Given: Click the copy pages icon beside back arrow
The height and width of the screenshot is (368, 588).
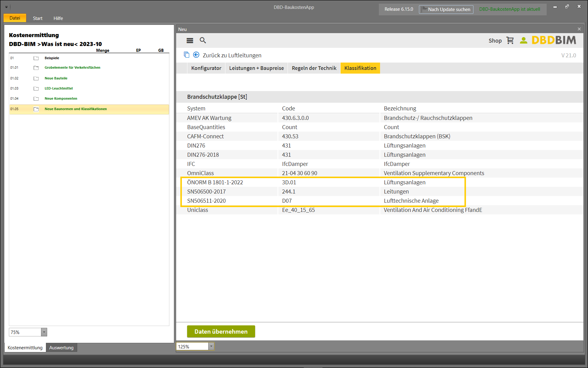Looking at the screenshot, I should pos(186,55).
